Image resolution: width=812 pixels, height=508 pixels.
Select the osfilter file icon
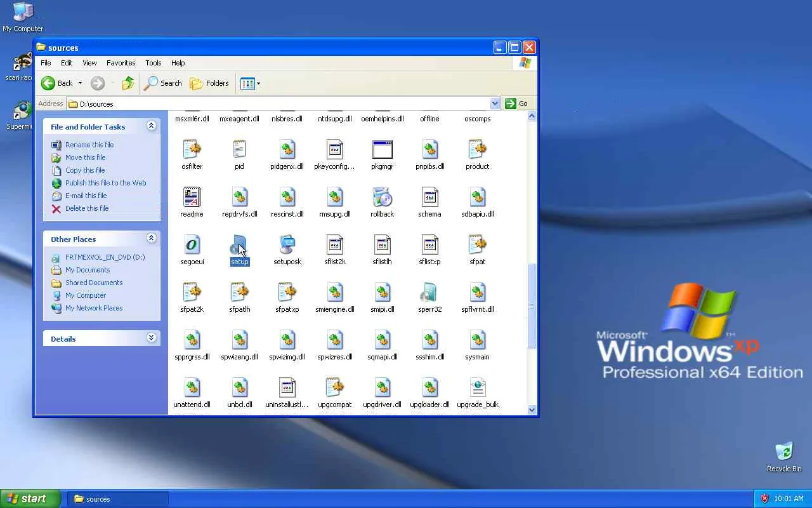click(192, 150)
